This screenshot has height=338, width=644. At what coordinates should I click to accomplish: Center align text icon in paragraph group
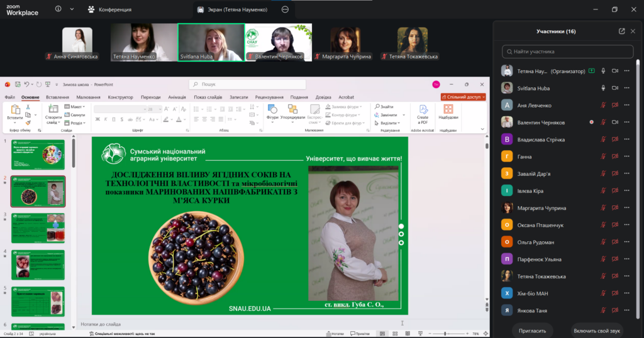pos(204,119)
